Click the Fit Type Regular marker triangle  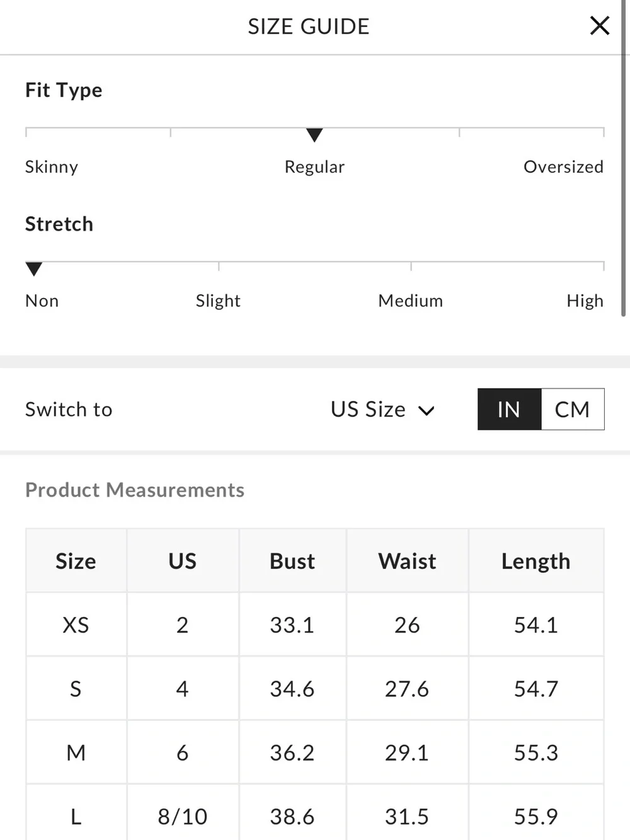314,135
